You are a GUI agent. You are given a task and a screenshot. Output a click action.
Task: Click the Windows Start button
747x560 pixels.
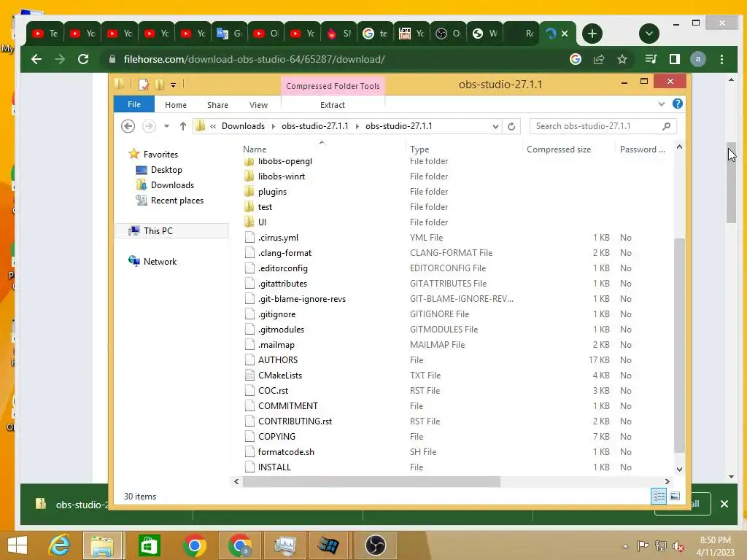tap(18, 545)
